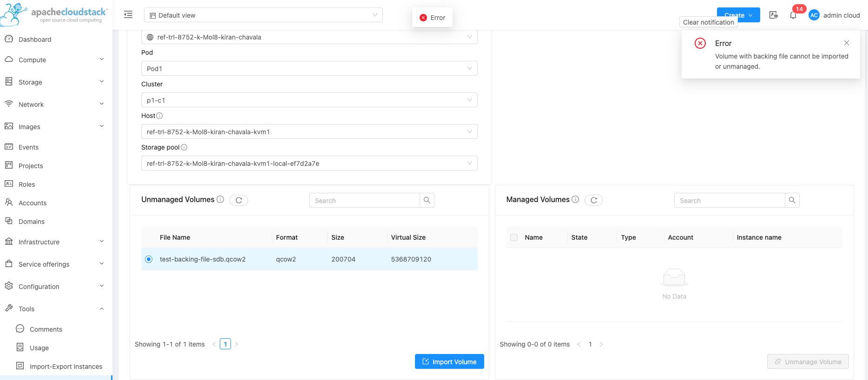This screenshot has width=868, height=380.
Task: Expand the Configuration menu
Action: click(x=56, y=286)
